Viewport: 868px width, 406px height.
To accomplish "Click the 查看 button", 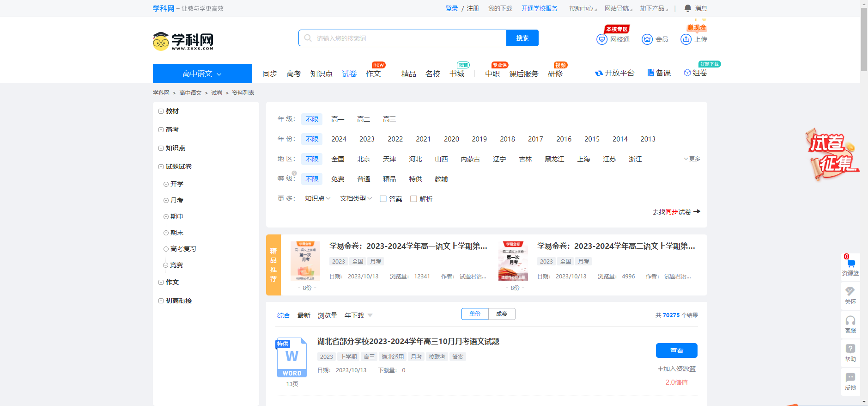I will point(677,351).
